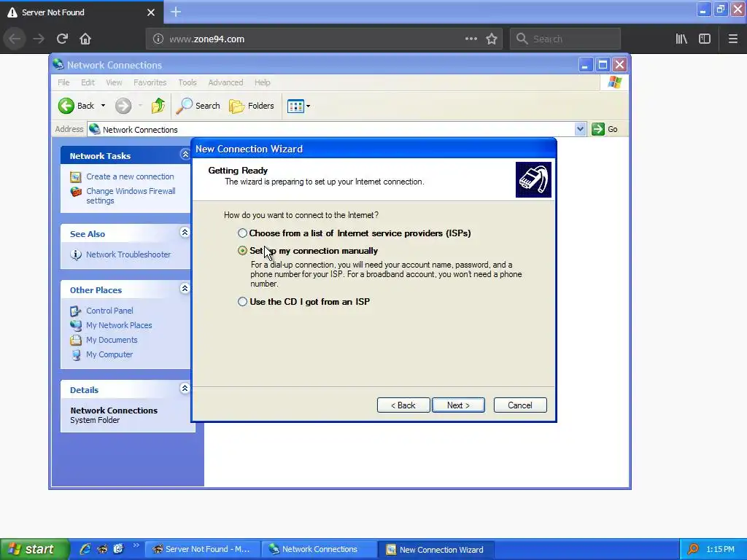747x560 pixels.
Task: Click Next in the wizard
Action: click(x=458, y=405)
